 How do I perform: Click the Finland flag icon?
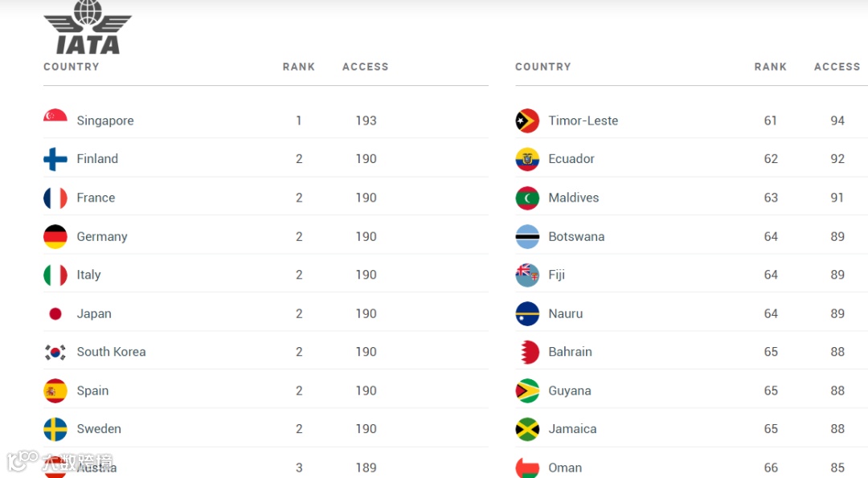point(55,159)
